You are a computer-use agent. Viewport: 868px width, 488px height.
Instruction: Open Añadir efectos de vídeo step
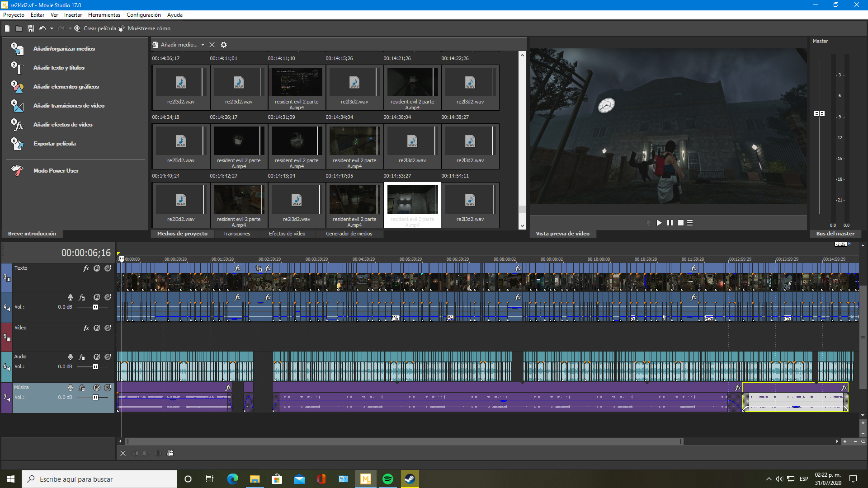[x=63, y=125]
